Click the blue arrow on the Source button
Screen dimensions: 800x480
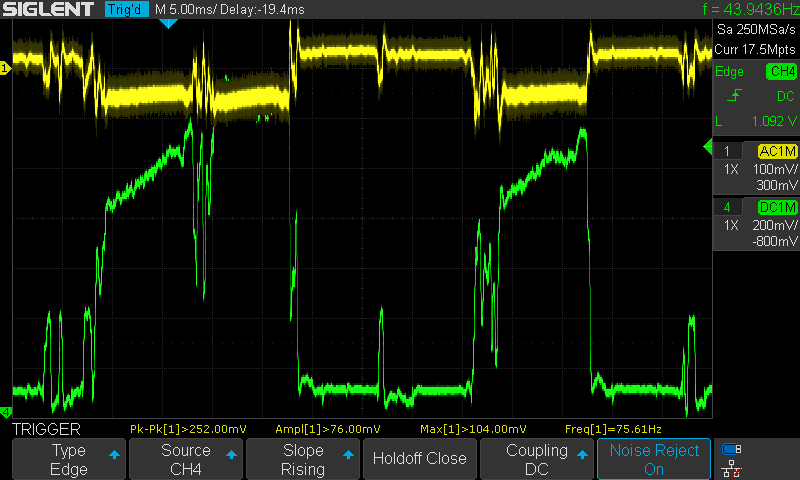231,454
